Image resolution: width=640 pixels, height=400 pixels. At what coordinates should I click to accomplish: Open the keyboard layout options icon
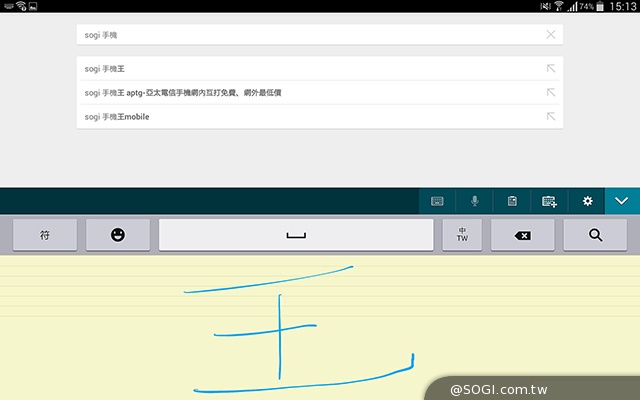pos(549,201)
